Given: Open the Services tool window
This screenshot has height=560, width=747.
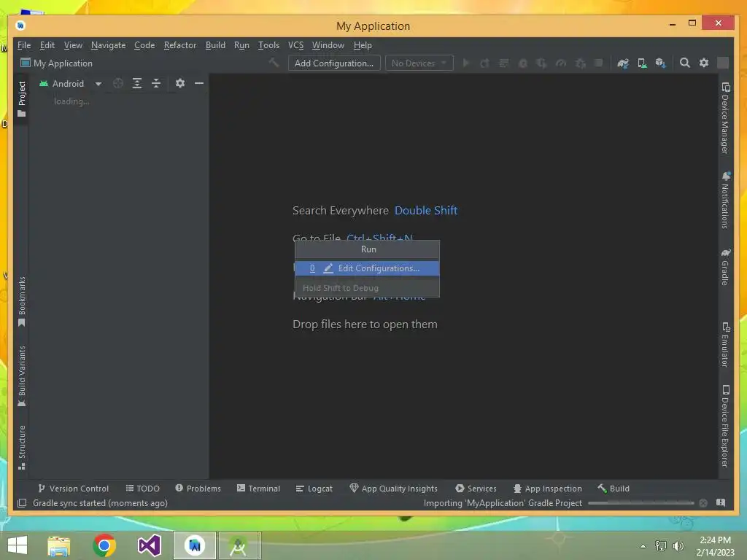Looking at the screenshot, I should click(476, 489).
